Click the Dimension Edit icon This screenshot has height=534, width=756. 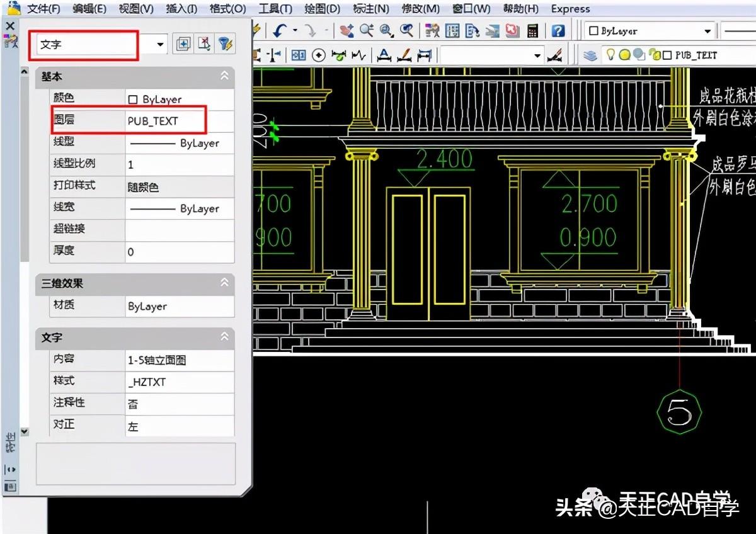point(384,55)
